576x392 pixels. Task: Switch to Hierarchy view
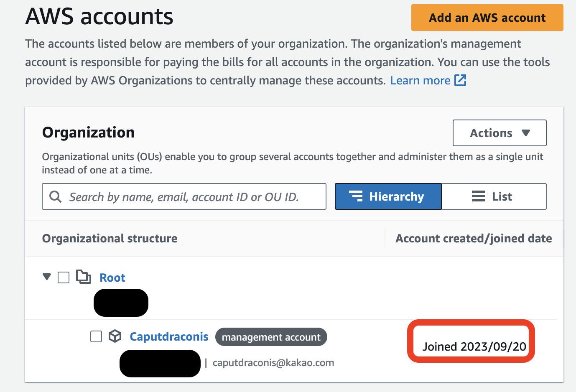pos(388,196)
